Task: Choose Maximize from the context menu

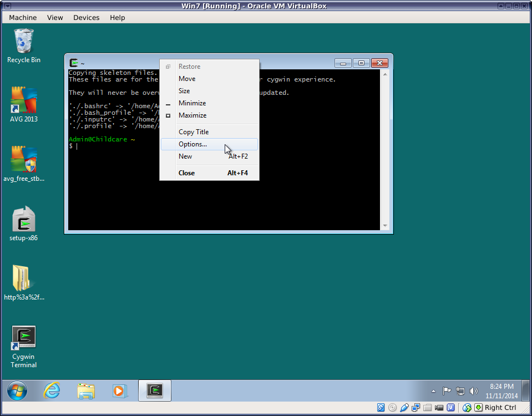Action: pos(209,115)
